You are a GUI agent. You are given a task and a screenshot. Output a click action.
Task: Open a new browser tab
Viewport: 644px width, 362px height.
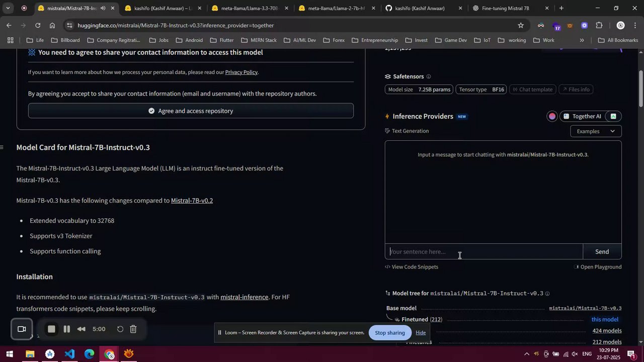click(561, 8)
